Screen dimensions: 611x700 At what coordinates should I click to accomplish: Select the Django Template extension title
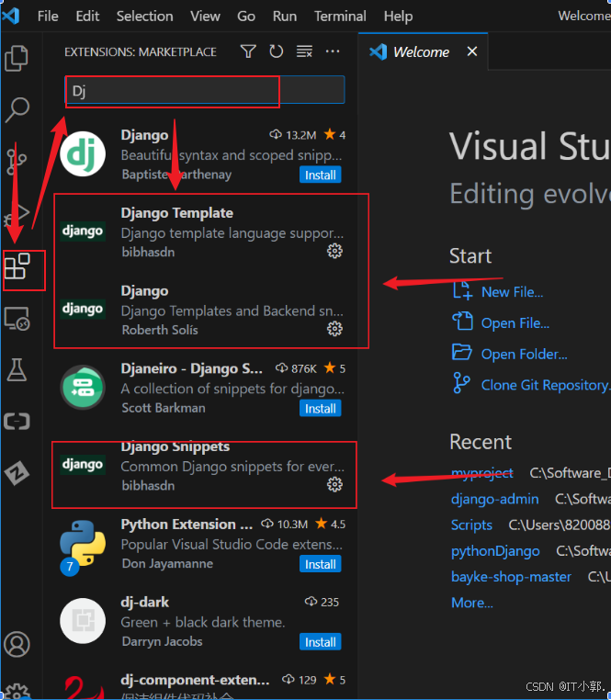click(x=176, y=213)
